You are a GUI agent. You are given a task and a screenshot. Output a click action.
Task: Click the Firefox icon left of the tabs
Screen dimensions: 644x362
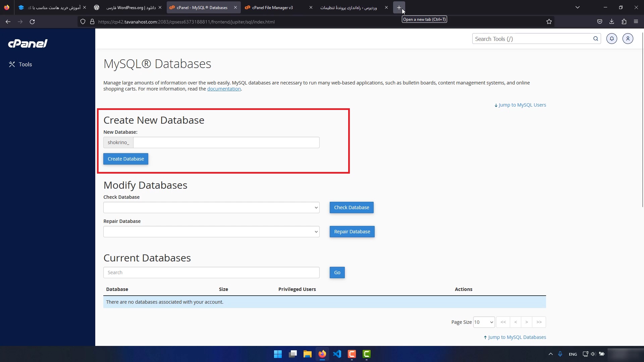click(x=7, y=7)
